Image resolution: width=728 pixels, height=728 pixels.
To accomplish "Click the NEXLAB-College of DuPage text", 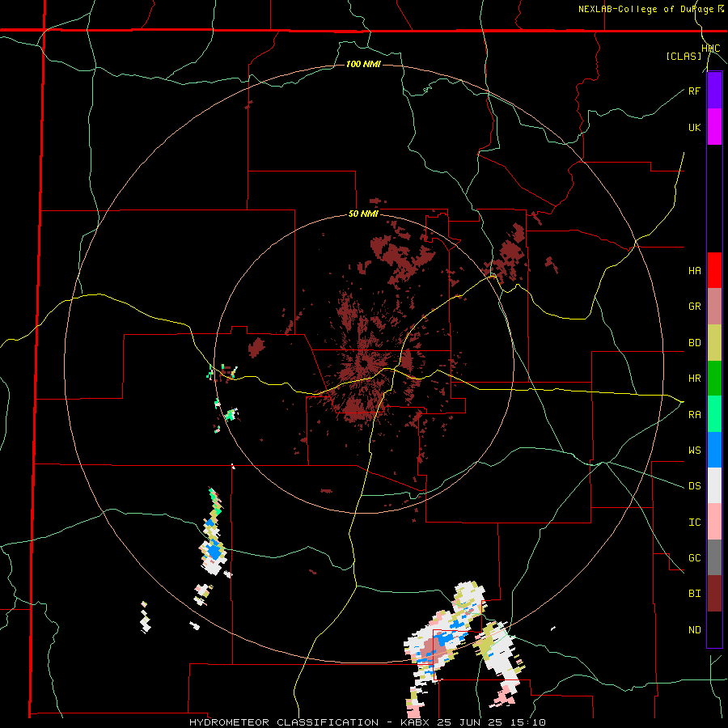I will pyautogui.click(x=645, y=9).
